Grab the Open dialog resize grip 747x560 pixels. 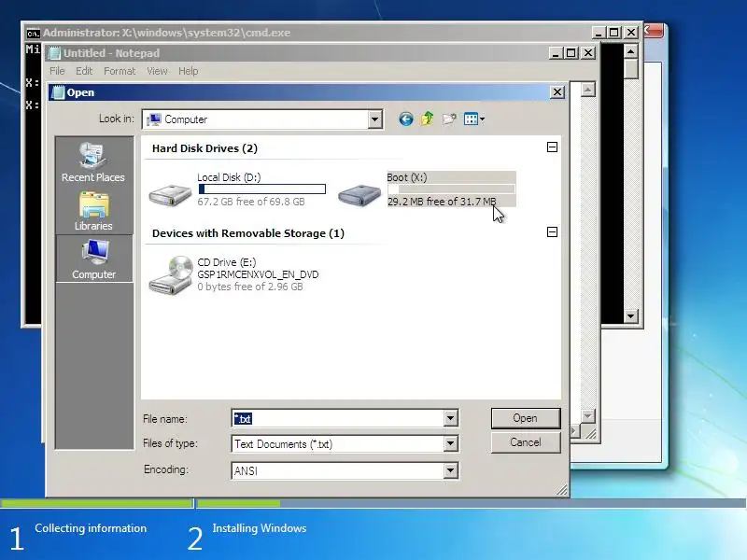click(562, 490)
